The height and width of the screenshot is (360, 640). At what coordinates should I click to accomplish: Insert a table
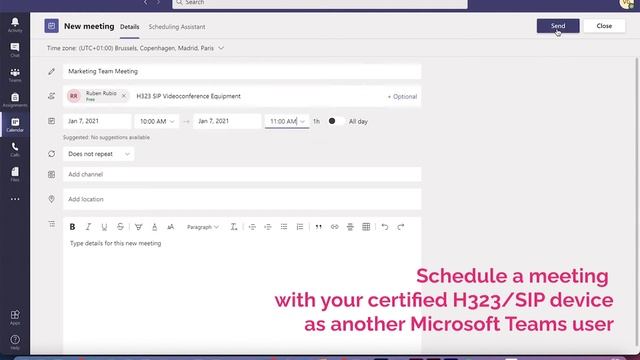click(366, 227)
